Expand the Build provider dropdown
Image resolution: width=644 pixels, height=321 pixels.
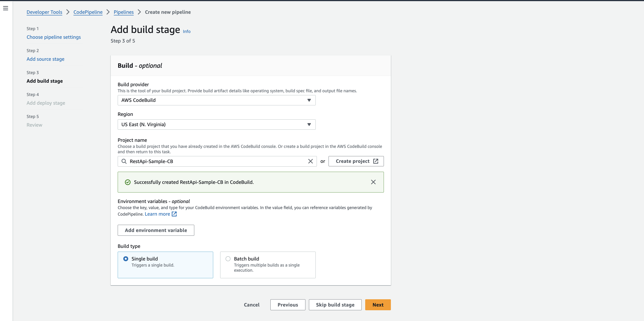click(x=216, y=100)
